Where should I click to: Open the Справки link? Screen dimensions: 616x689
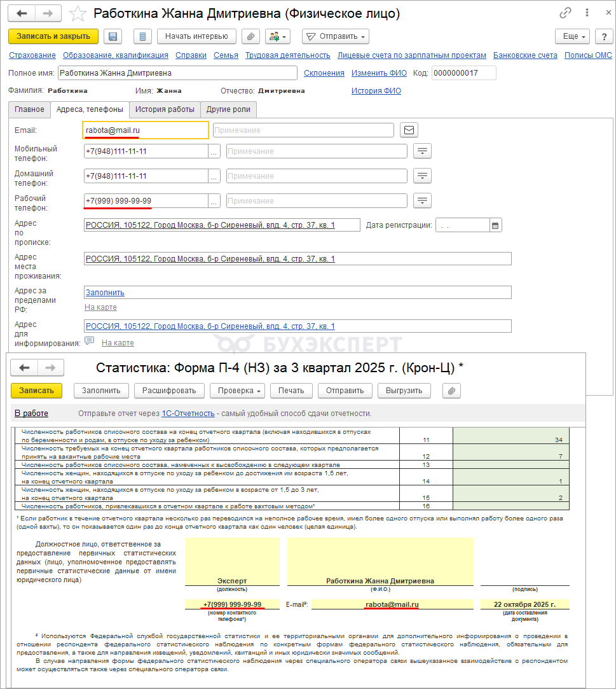[x=191, y=55]
